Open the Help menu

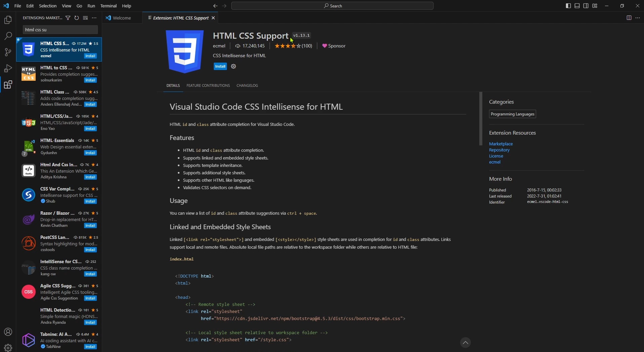126,6
